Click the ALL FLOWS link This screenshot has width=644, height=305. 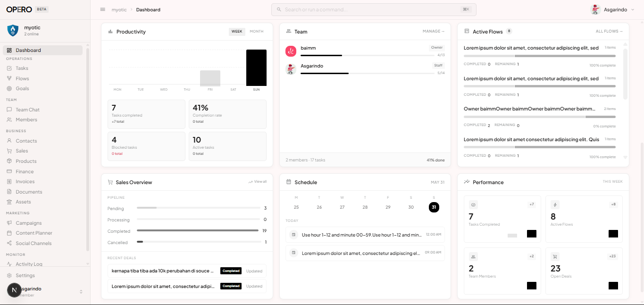(609, 32)
